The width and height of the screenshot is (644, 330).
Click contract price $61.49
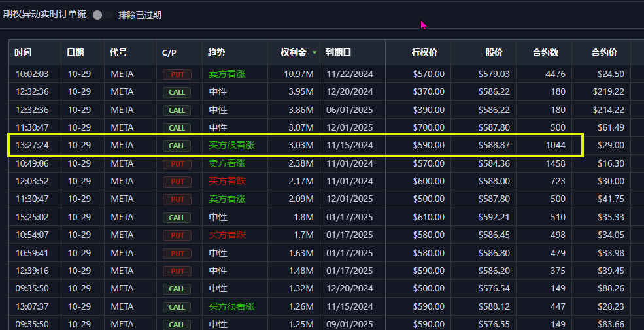coord(611,127)
